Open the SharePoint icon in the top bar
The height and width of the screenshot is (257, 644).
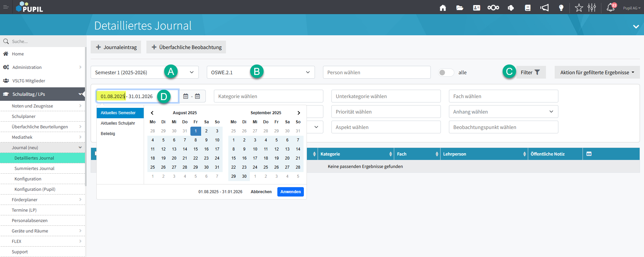tap(511, 8)
